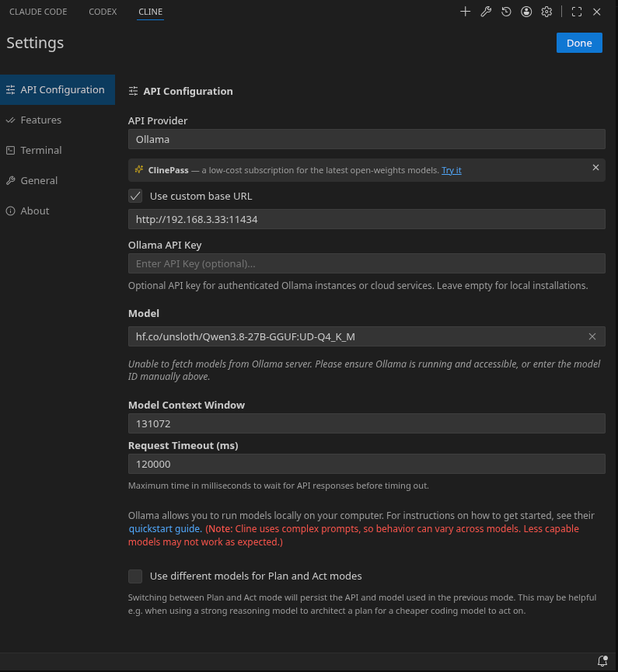The height and width of the screenshot is (672, 618).
Task: Focus the Ollama API Key field
Action: click(367, 263)
